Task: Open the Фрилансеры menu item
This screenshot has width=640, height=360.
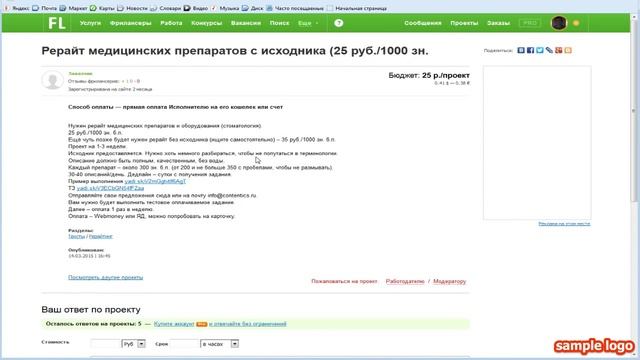Action: (x=131, y=23)
